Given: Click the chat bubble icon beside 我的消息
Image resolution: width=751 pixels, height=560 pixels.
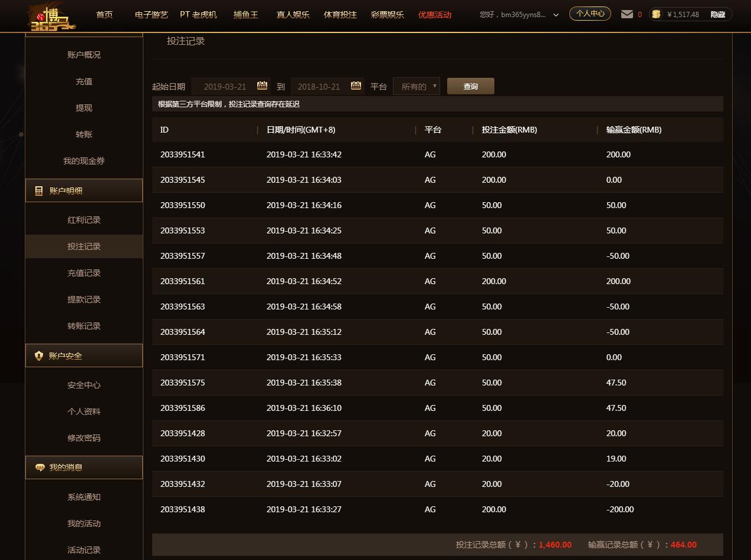Looking at the screenshot, I should (x=40, y=467).
